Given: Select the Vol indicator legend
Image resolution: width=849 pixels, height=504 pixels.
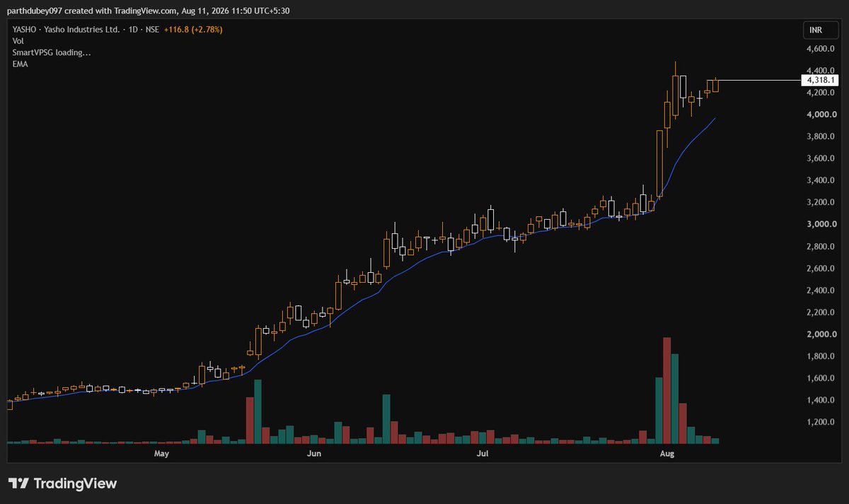Looking at the screenshot, I should [x=18, y=42].
